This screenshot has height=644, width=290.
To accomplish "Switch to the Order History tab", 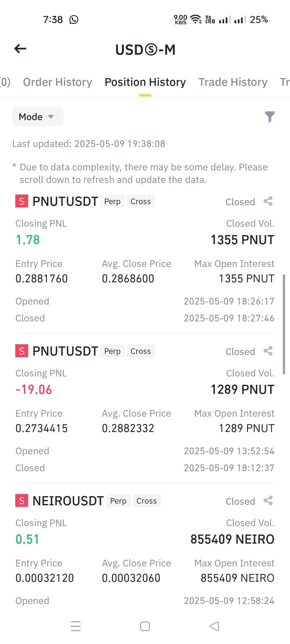I will [x=57, y=82].
